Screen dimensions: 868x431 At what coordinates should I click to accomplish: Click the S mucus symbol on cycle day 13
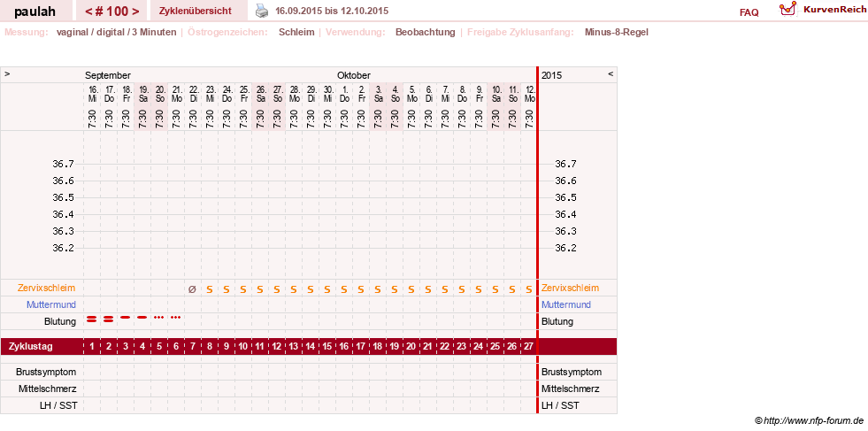[294, 289]
